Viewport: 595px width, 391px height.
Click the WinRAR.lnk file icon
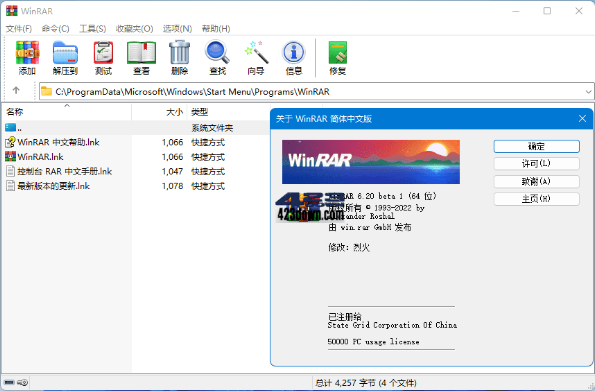click(x=10, y=156)
